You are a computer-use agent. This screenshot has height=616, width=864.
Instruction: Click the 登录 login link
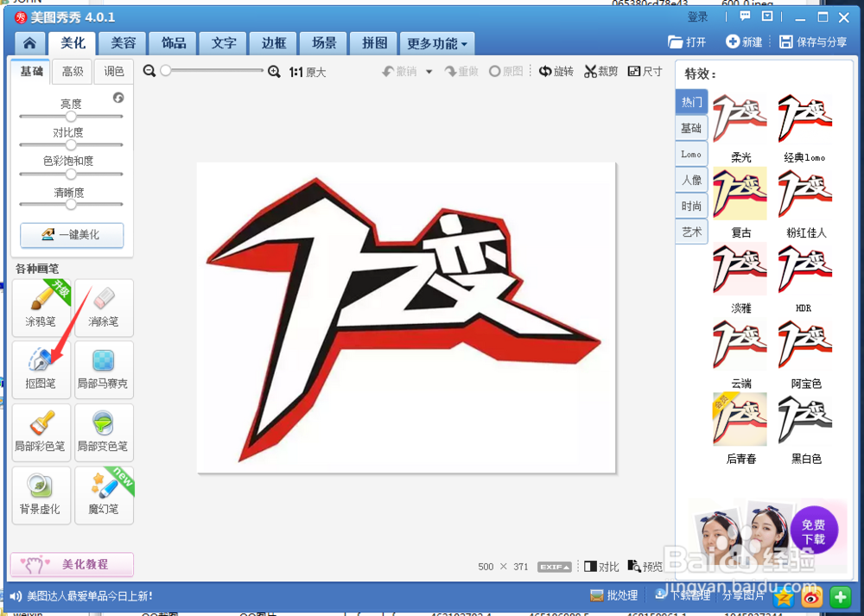[697, 17]
